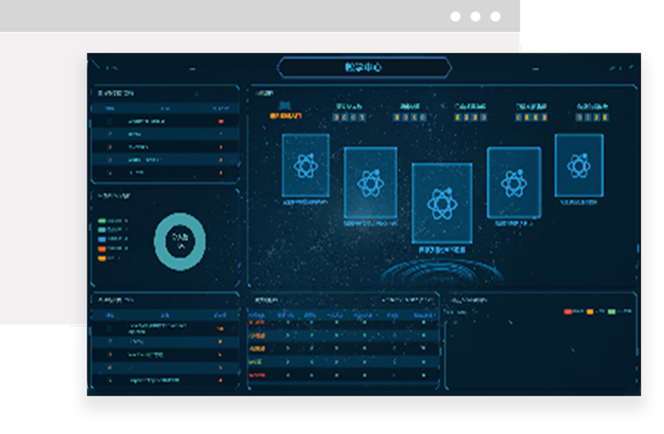
Task: Open the leftmost atom card
Action: pos(306,166)
